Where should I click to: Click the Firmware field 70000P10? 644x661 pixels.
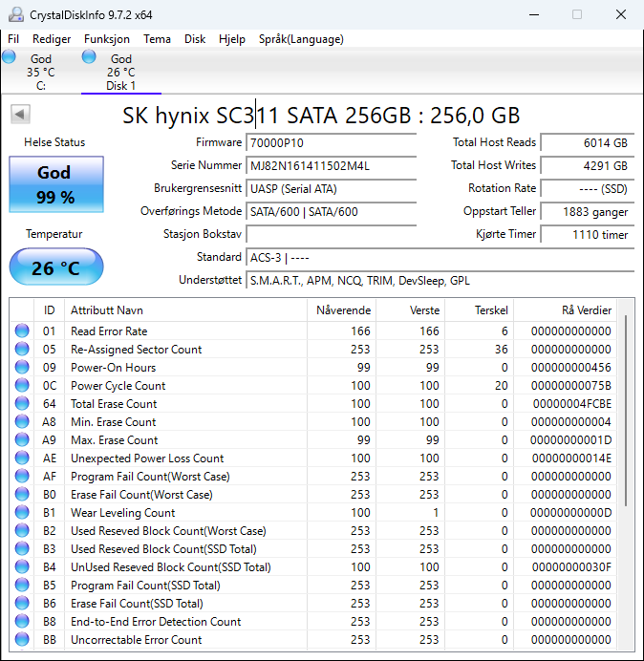tap(331, 143)
